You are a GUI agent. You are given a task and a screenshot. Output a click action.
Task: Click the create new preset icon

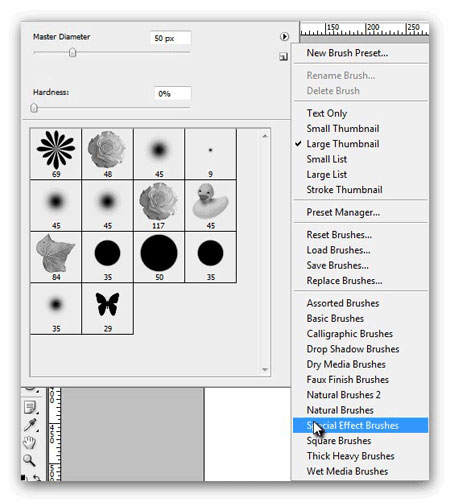point(283,57)
